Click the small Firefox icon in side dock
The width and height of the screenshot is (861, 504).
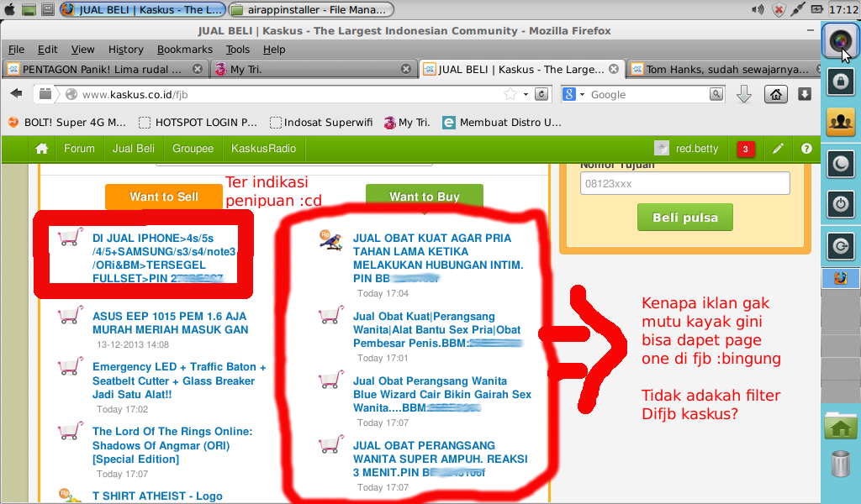pos(840,278)
